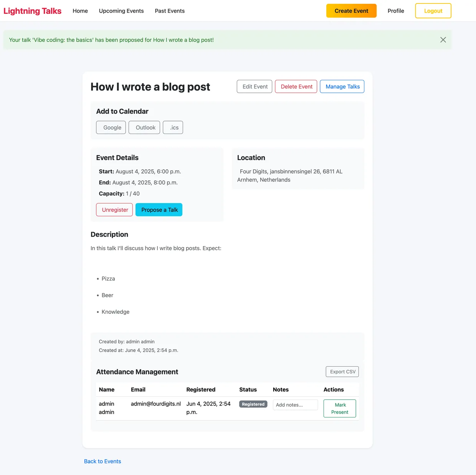
Task: Log out using the Logout button
Action: click(433, 11)
